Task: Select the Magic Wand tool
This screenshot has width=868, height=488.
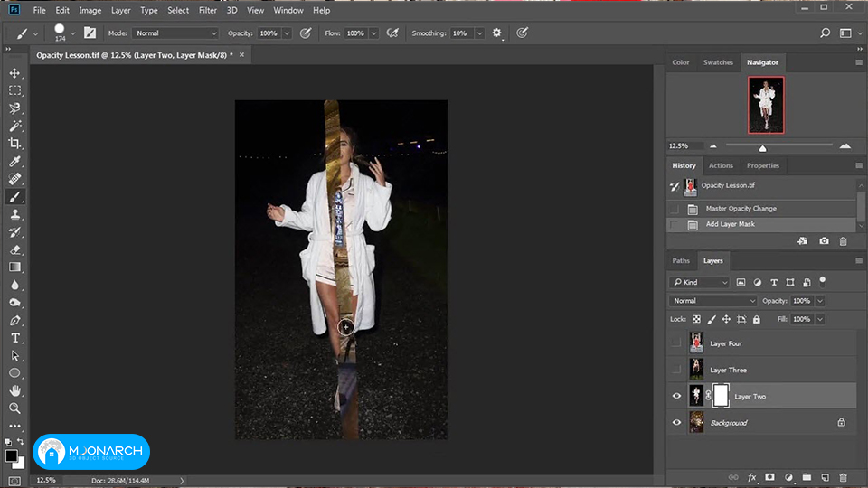Action: click(x=15, y=127)
